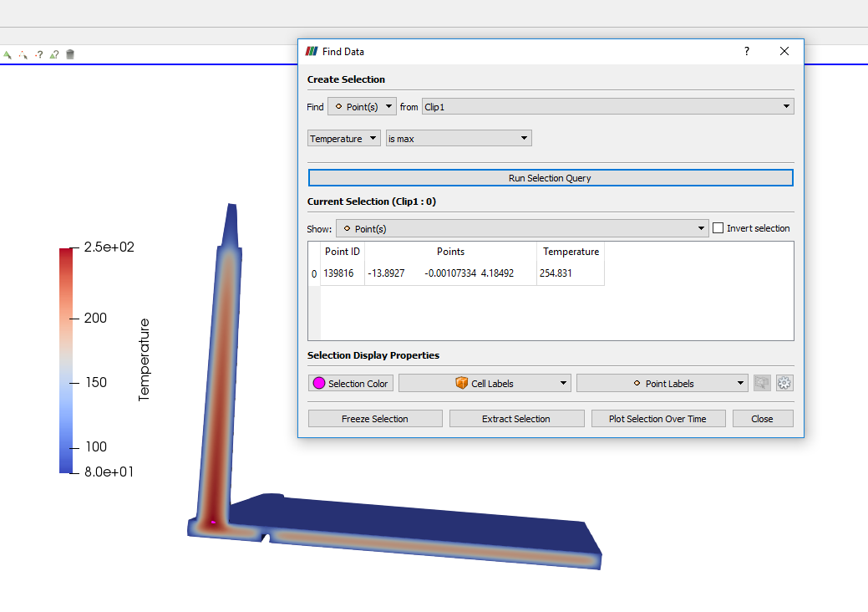Click the selection labels properties icon
Image resolution: width=868 pixels, height=612 pixels.
click(x=761, y=382)
